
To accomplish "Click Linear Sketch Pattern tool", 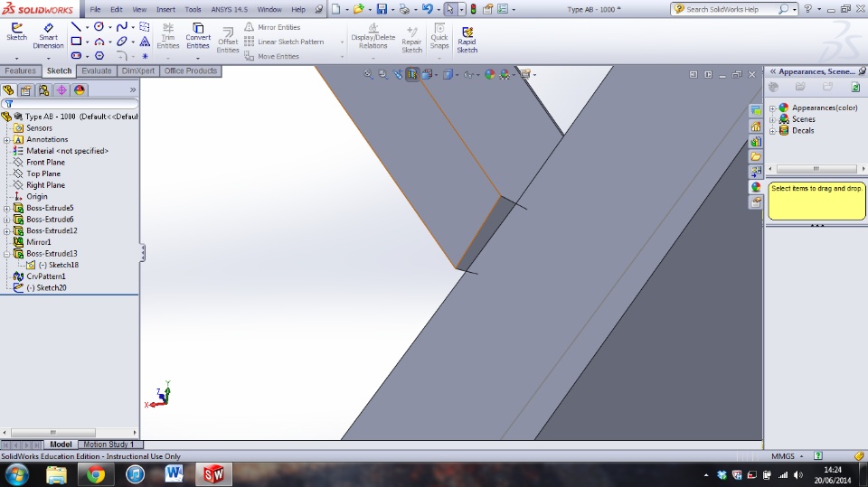I will pyautogui.click(x=284, y=42).
